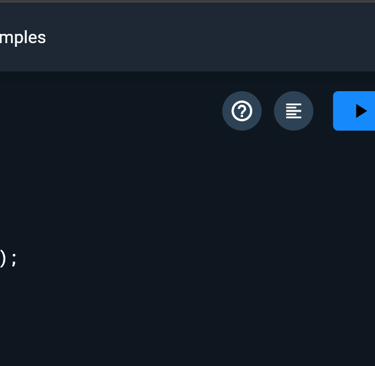Set cursor between parenthesis and semicolon
The image size is (375, 366).
coord(9,259)
